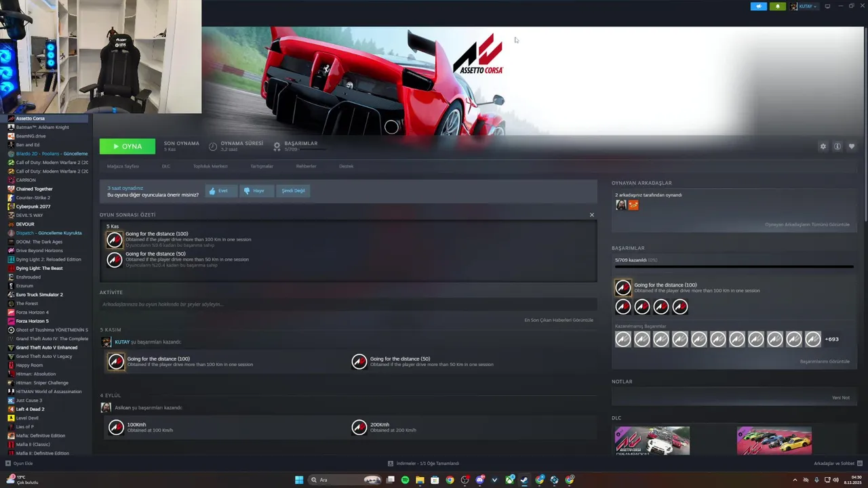Select Euro Truck Simulator 2 in library
This screenshot has width=868, height=488.
point(39,295)
